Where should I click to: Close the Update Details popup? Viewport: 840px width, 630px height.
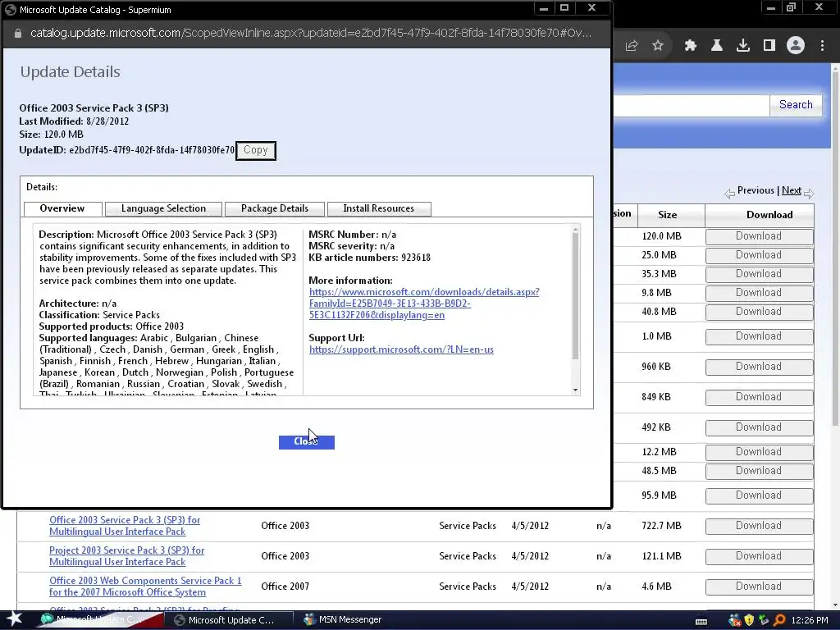click(307, 441)
